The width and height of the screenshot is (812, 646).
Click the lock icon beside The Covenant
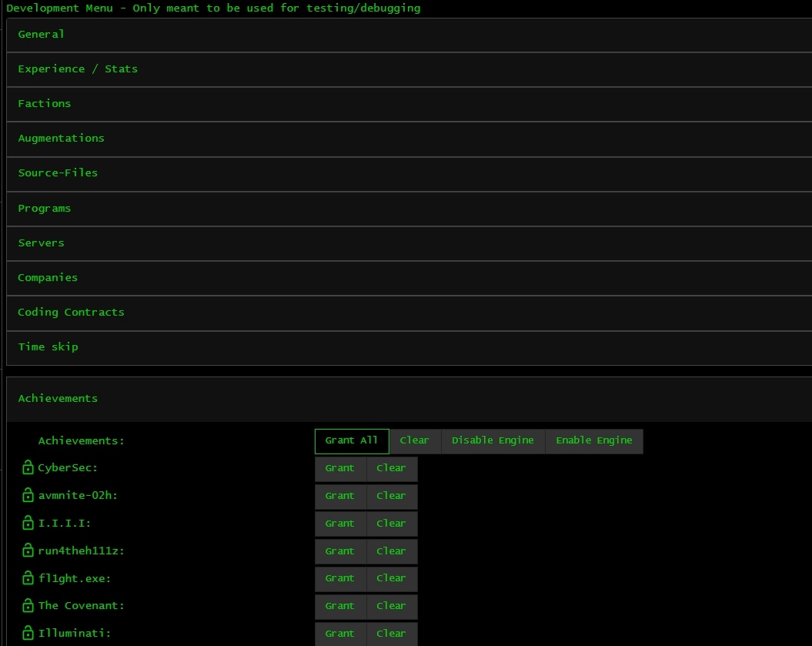[28, 606]
